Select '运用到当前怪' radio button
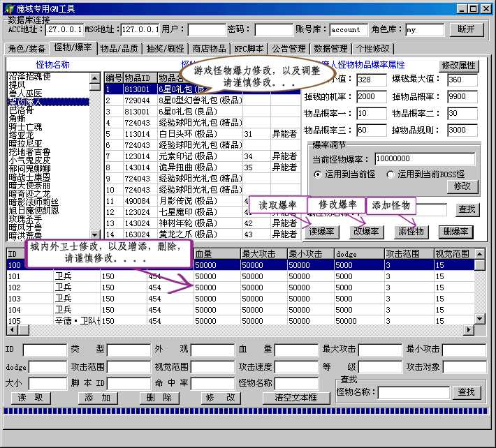 318,174
